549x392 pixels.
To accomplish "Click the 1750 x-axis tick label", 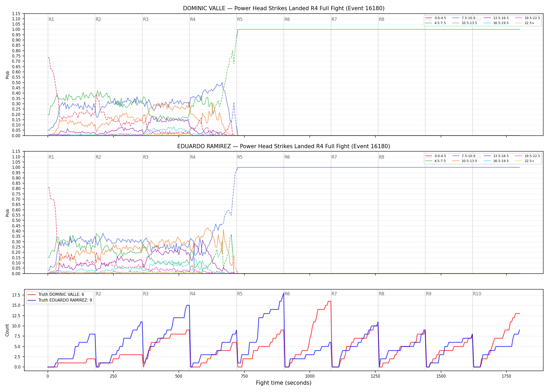I will pyautogui.click(x=506, y=376).
